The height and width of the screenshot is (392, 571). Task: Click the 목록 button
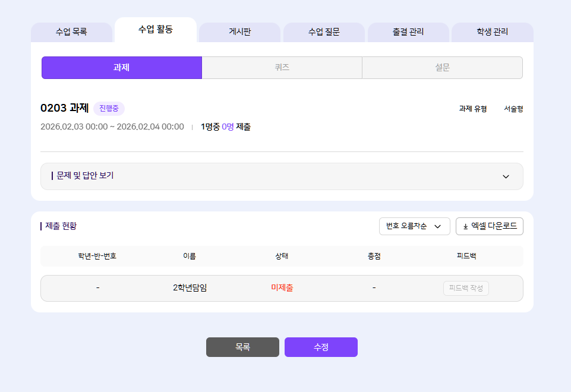242,347
